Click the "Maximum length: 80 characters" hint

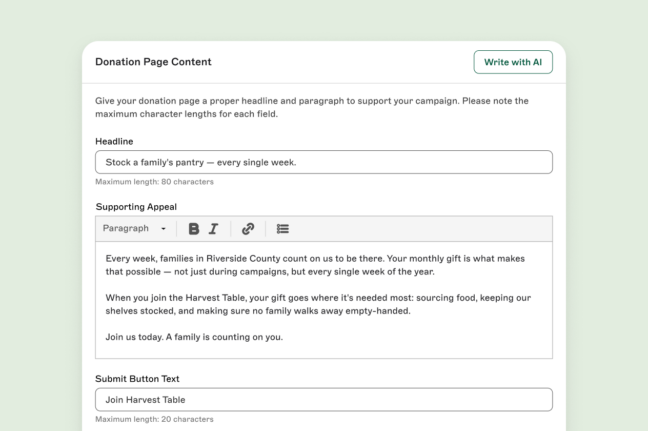(x=154, y=181)
